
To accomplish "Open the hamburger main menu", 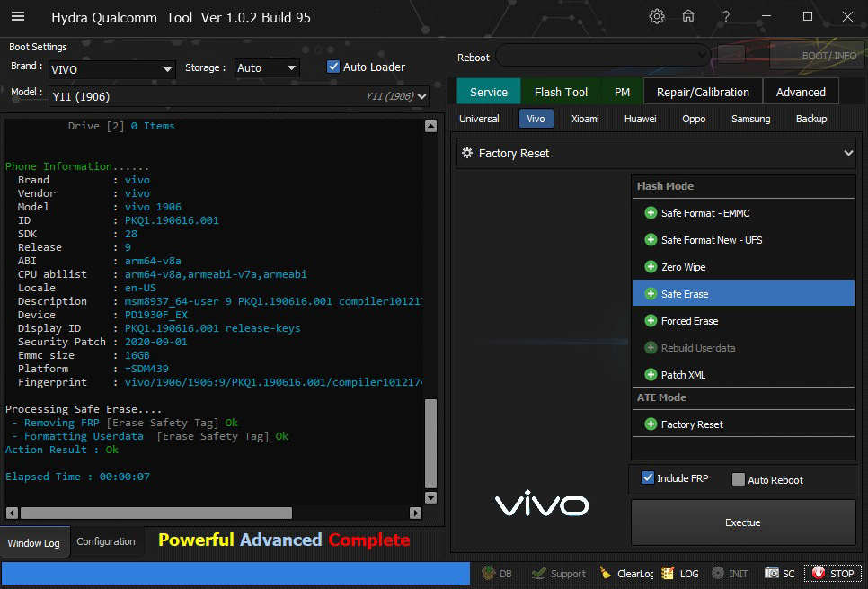I will click(x=18, y=16).
